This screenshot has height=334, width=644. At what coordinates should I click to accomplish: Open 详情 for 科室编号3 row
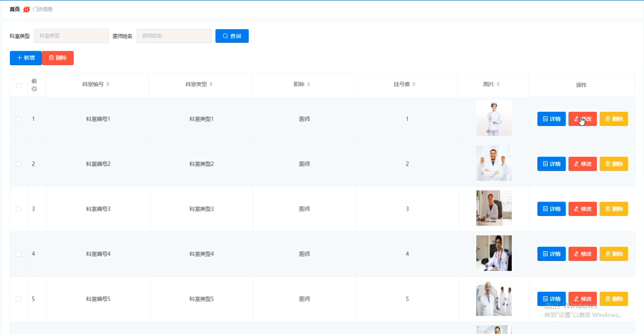(551, 209)
